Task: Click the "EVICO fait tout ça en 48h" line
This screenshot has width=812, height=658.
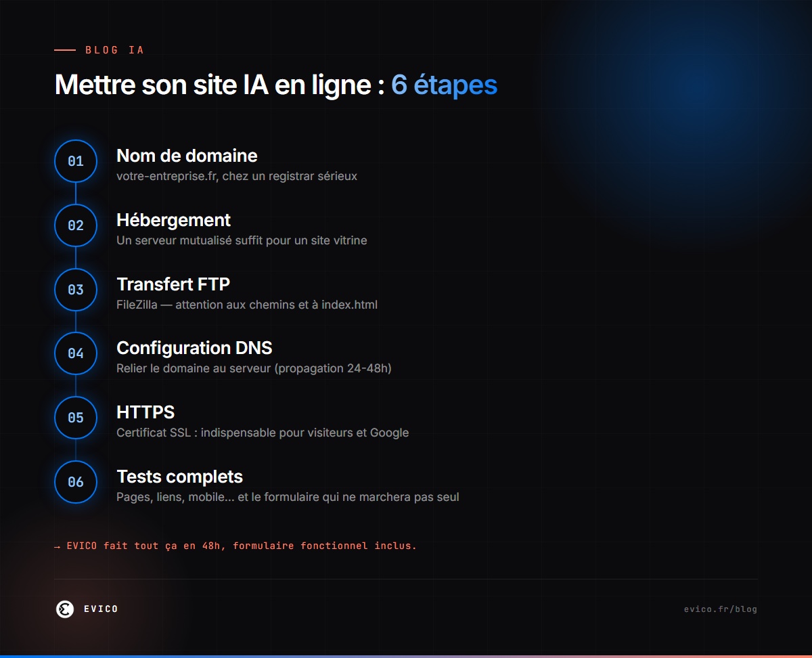Action: coord(235,546)
